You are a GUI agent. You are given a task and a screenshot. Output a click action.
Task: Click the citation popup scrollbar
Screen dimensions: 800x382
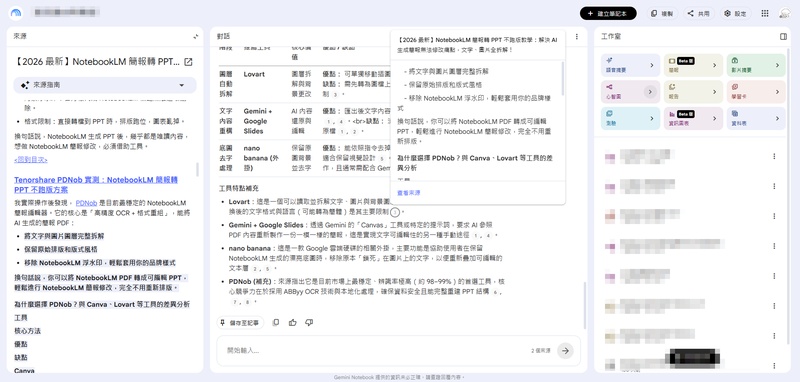pyautogui.click(x=563, y=78)
